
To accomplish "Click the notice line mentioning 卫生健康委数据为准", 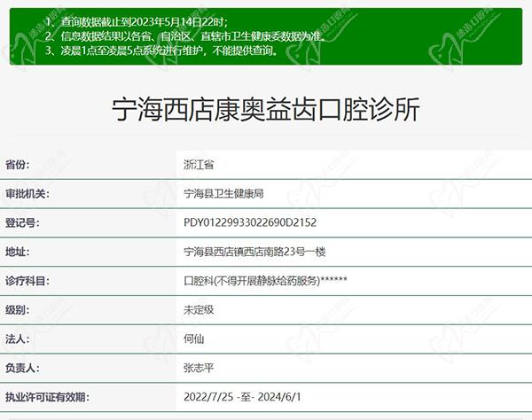I will 176,35.
